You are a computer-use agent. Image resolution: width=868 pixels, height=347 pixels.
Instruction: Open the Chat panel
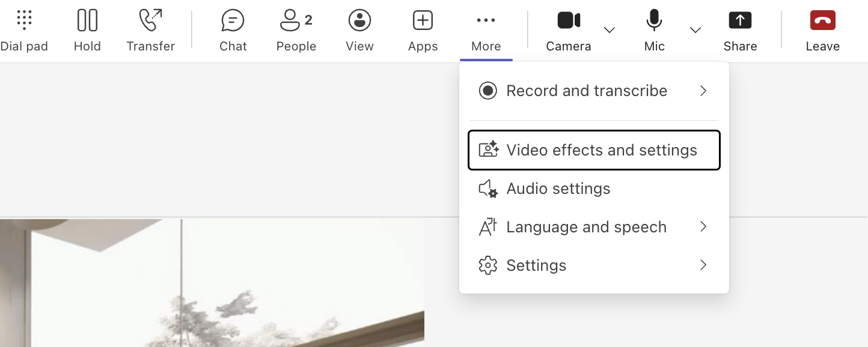233,30
